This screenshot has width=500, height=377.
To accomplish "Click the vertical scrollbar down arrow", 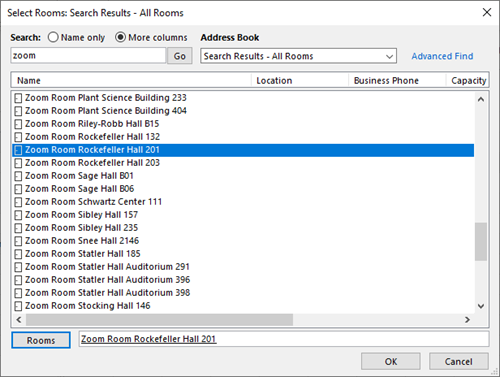I will [x=481, y=306].
